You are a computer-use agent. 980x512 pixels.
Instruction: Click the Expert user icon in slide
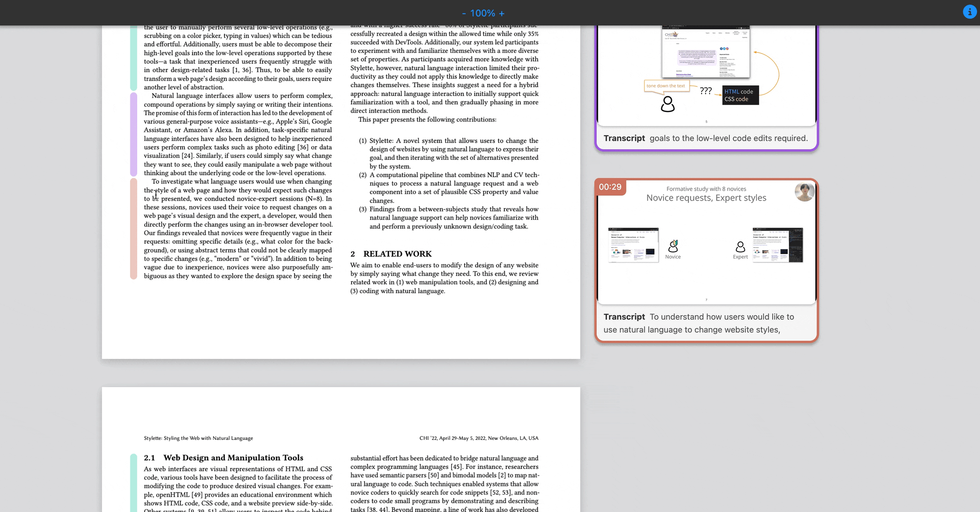(740, 247)
